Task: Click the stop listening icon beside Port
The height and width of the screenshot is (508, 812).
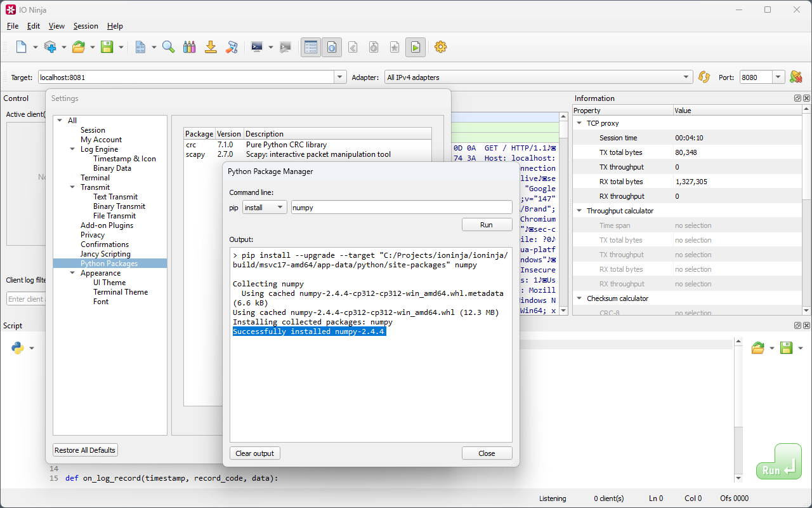Action: 796,77
